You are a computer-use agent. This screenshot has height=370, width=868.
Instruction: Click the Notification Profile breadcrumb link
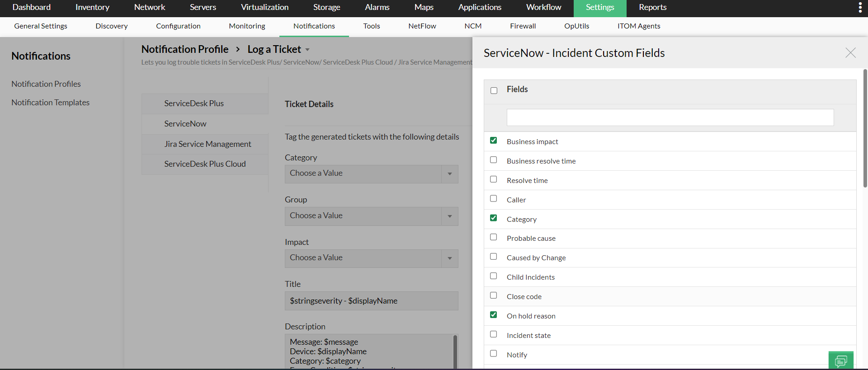click(185, 49)
